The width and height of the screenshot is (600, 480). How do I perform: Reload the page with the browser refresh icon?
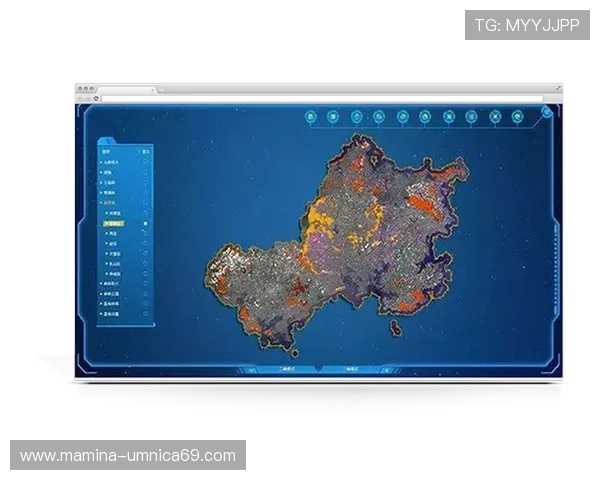96,98
